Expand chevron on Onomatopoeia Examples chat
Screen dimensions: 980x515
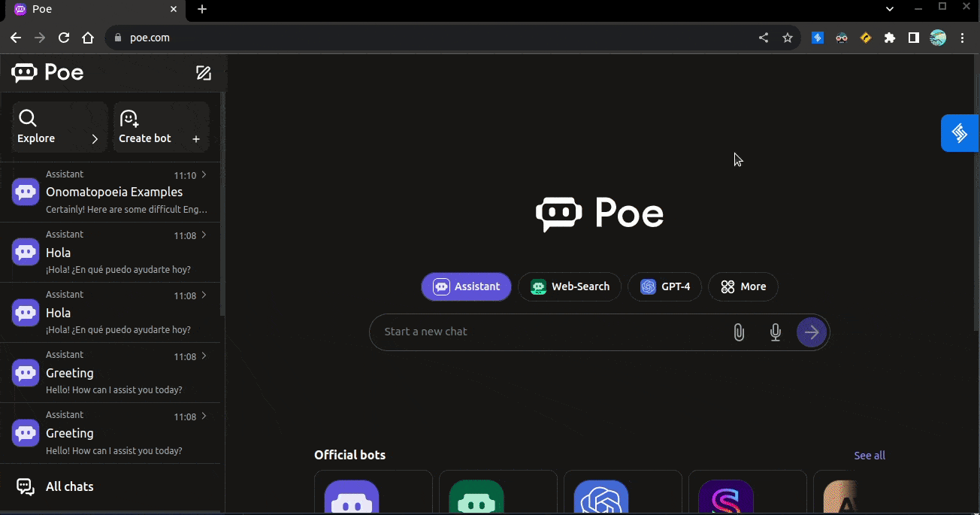(204, 174)
